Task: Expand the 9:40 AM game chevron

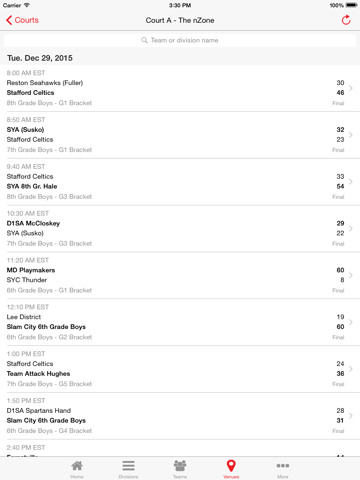Action: (x=351, y=182)
